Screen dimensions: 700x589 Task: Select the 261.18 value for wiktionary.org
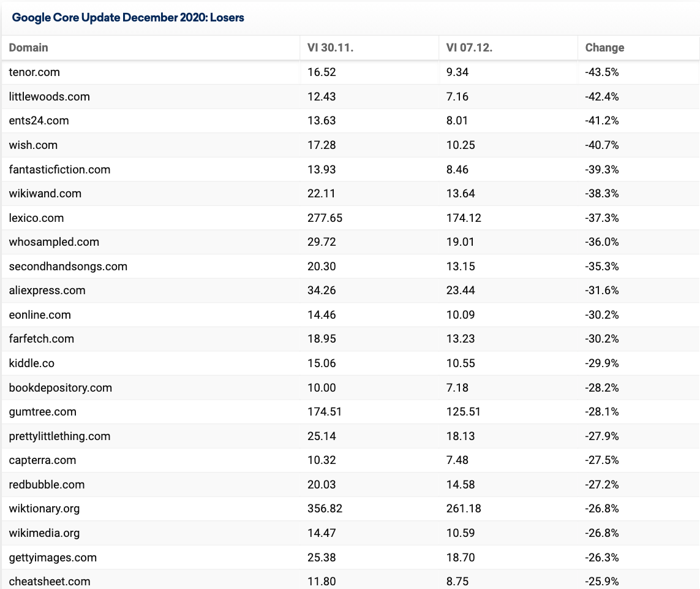464,509
